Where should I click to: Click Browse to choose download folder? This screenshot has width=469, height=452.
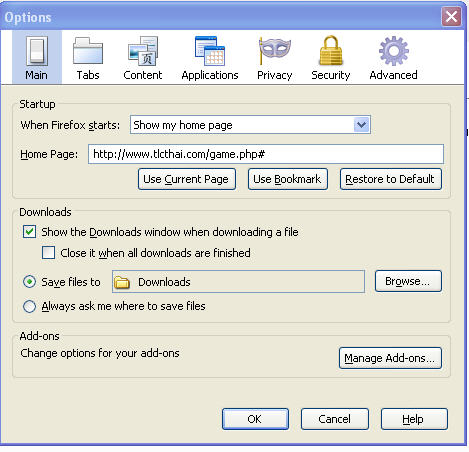point(408,281)
